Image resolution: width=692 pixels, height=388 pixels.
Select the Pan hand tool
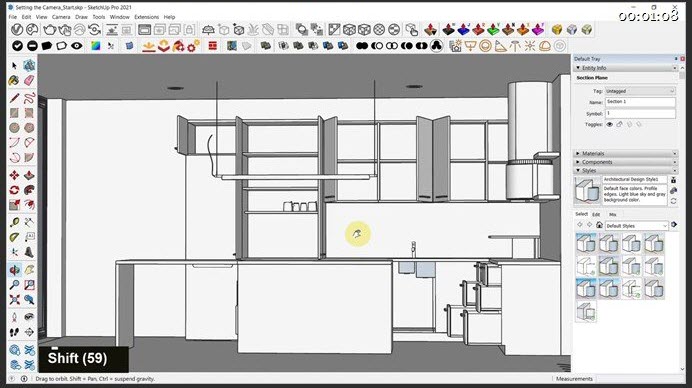[29, 270]
